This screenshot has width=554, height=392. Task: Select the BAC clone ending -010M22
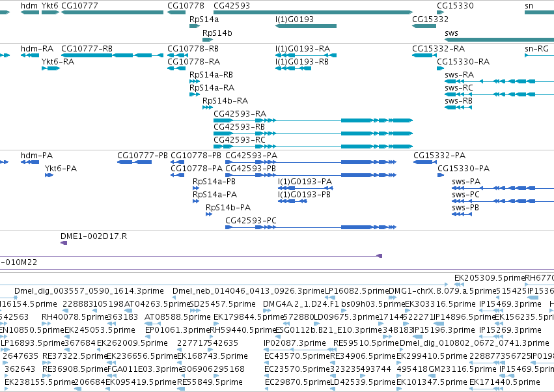point(18,262)
